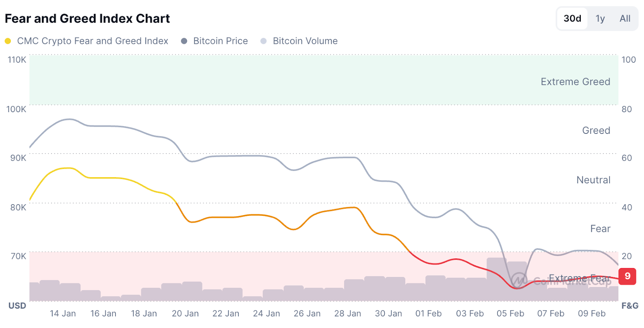Image resolution: width=644 pixels, height=328 pixels.
Task: Click the 05 Feb date label
Action: point(510,314)
